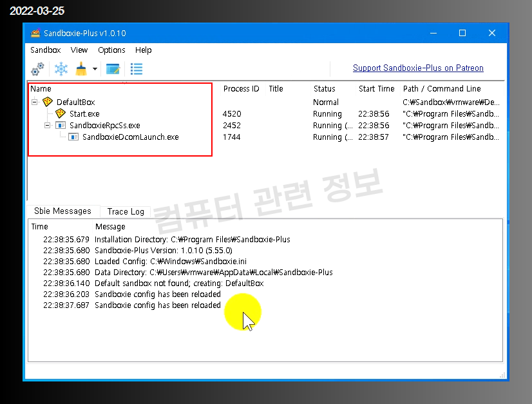Open the Options menu

pos(111,50)
